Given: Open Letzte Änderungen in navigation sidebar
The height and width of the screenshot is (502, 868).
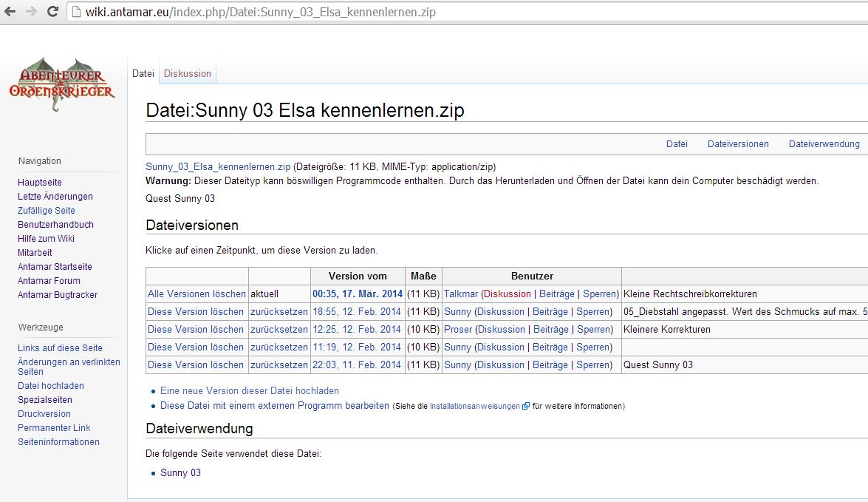Looking at the screenshot, I should pyautogui.click(x=55, y=197).
